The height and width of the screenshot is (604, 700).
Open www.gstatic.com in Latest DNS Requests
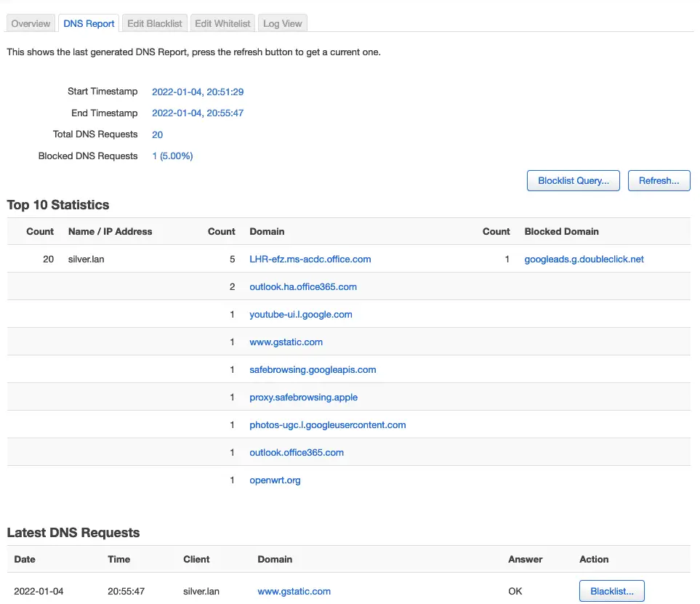click(x=294, y=592)
